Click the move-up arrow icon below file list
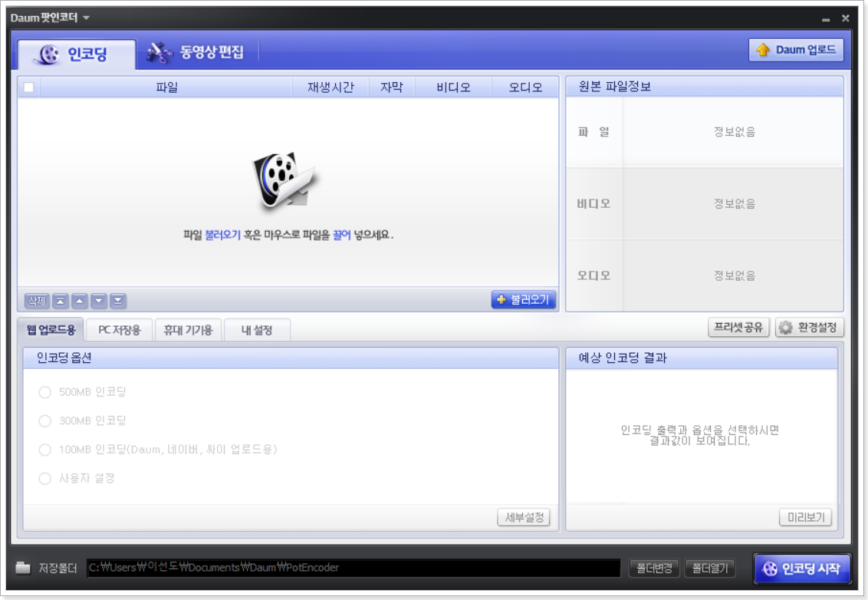Image resolution: width=868 pixels, height=600 pixels. click(x=79, y=301)
